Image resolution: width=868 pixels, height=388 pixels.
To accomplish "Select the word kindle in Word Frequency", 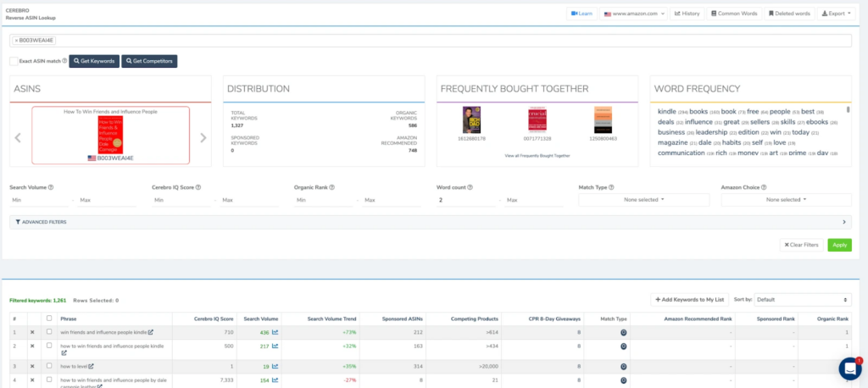I will 666,111.
